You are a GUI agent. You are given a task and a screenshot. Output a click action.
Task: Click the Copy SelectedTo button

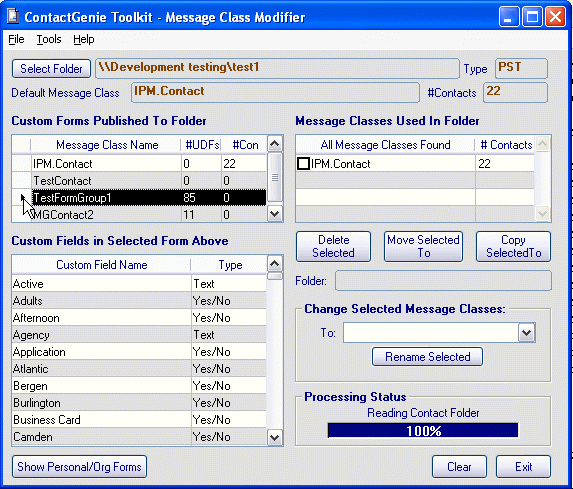[x=513, y=246]
